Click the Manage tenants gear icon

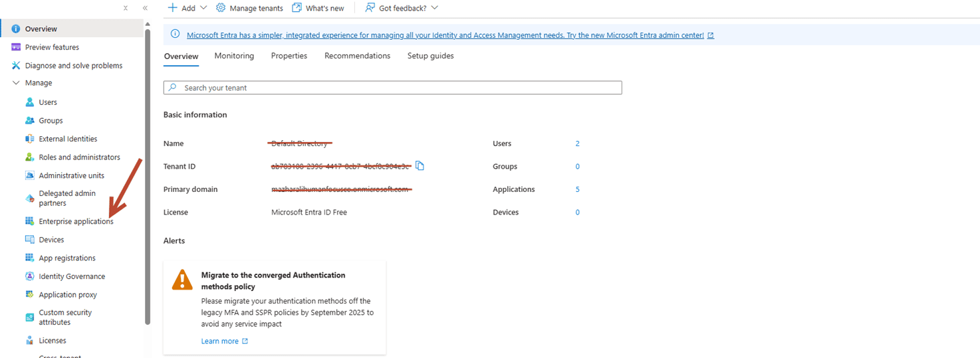pyautogui.click(x=221, y=8)
